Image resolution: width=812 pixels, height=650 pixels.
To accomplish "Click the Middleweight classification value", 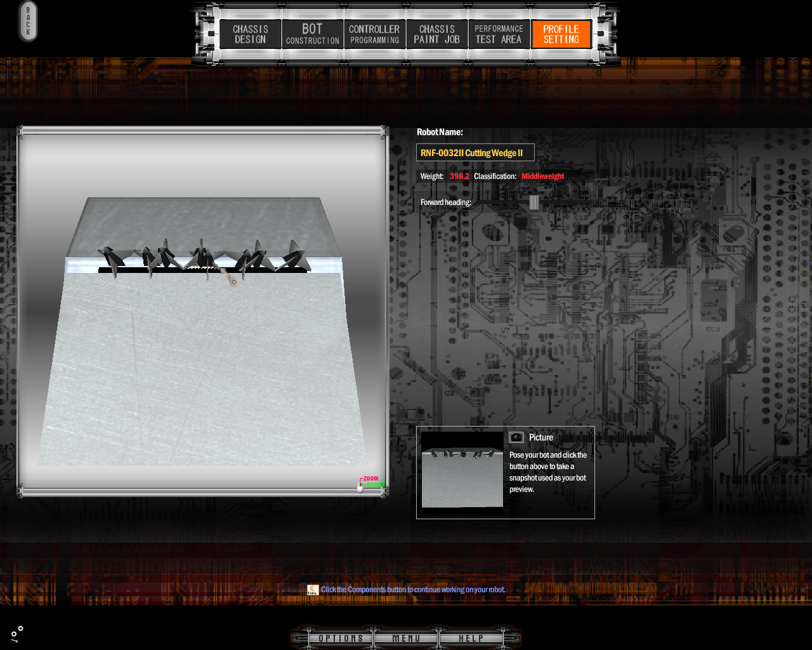I will click(x=542, y=176).
